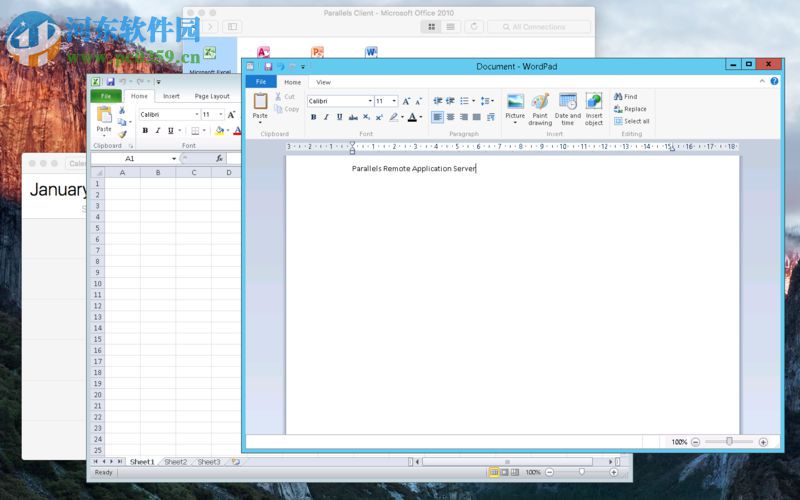This screenshot has width=800, height=500.
Task: Click Cut in WordPad clipboard group
Action: tap(285, 96)
